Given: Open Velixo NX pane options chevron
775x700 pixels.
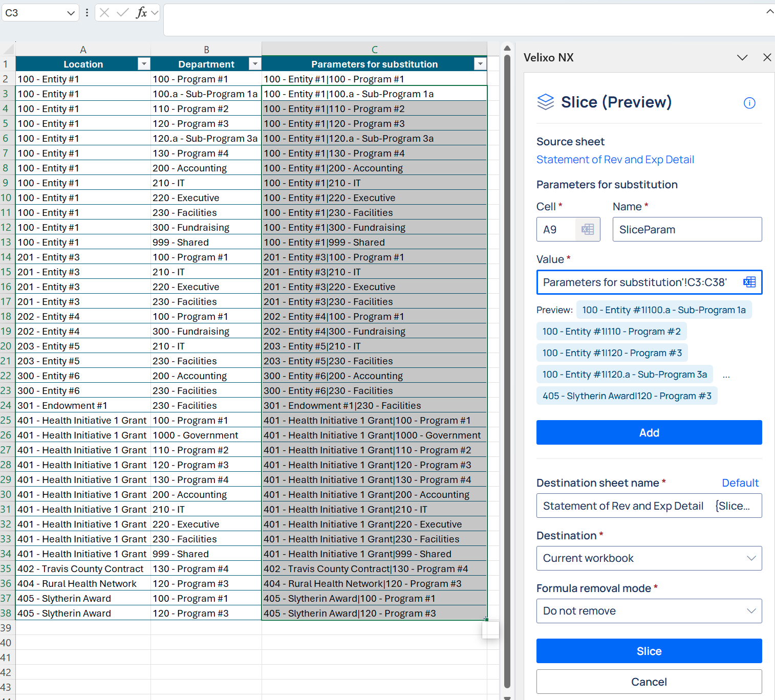Looking at the screenshot, I should coord(742,57).
